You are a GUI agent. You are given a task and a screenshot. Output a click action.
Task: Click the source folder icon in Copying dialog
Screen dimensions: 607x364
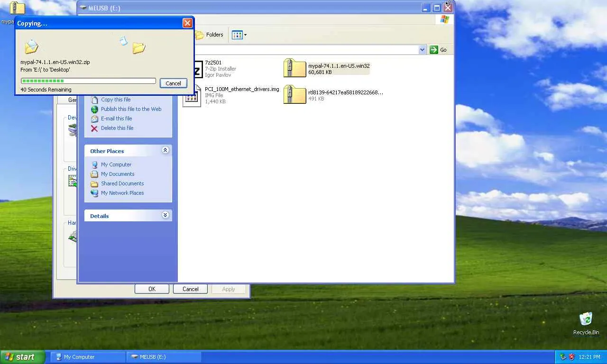pyautogui.click(x=31, y=46)
